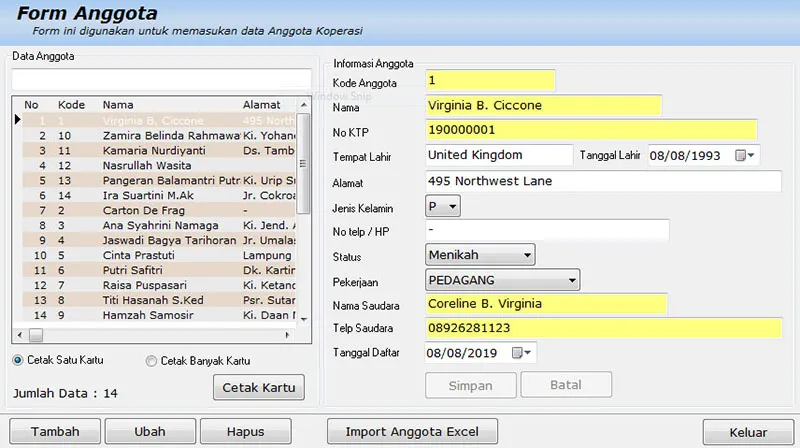This screenshot has height=448, width=800.
Task: Click the Keluar button
Action: 748,432
